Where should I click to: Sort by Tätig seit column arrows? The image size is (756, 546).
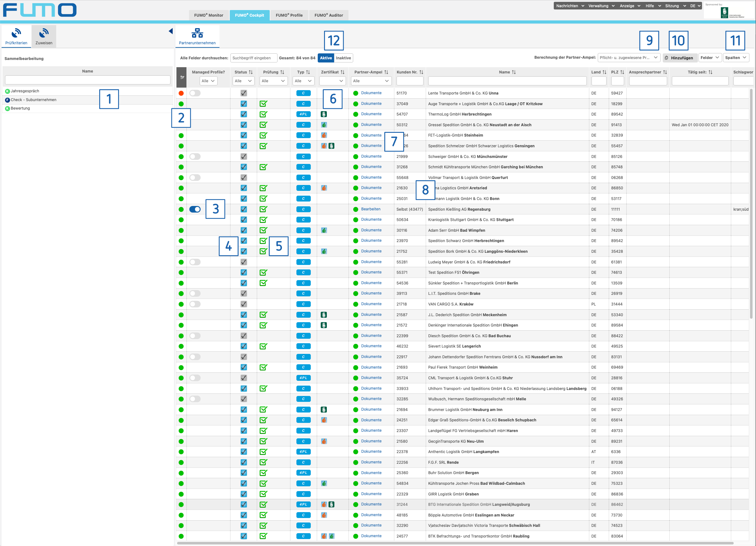coord(710,72)
